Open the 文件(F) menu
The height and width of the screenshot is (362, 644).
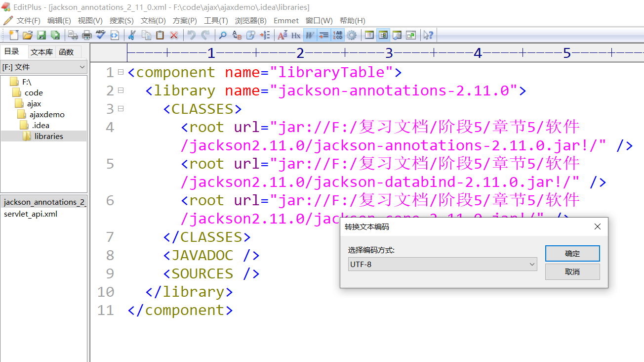28,20
